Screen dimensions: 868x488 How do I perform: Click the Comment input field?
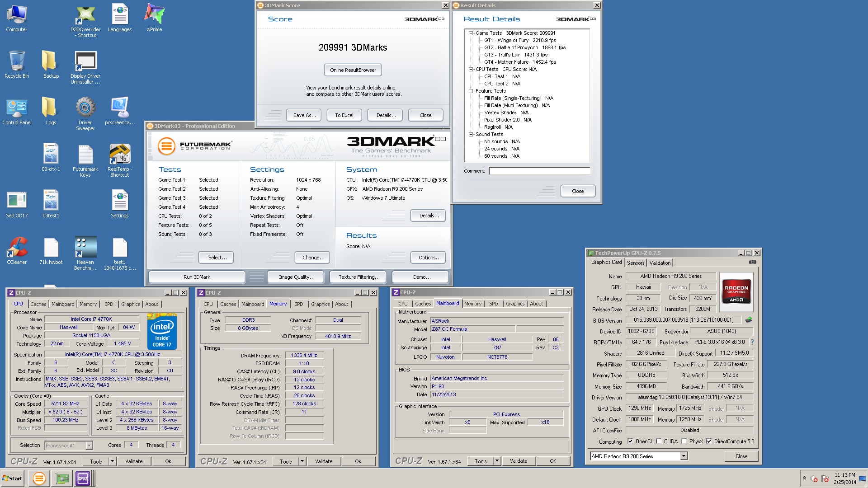point(539,171)
